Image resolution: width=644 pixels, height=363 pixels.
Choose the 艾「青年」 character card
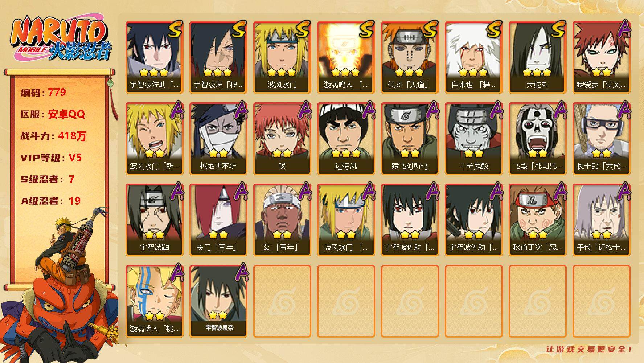click(282, 220)
